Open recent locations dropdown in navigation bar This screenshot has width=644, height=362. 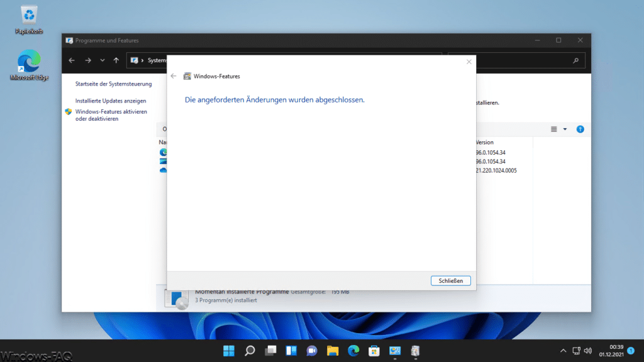[x=103, y=60]
